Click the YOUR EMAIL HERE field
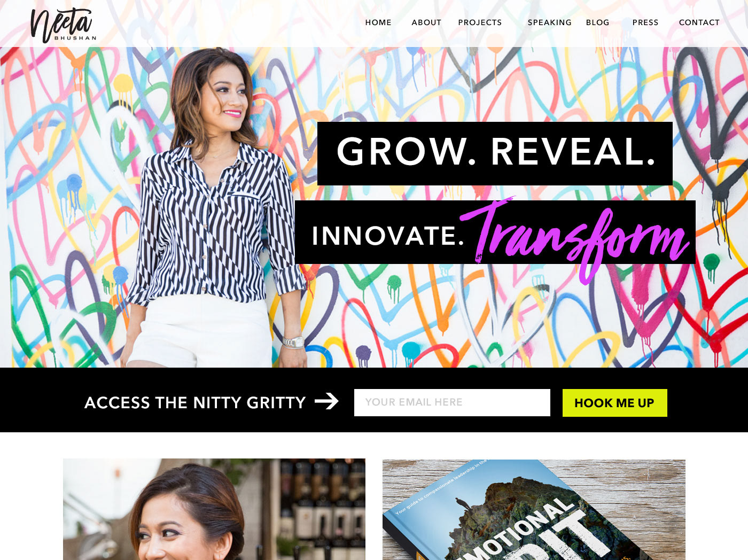 (x=452, y=402)
